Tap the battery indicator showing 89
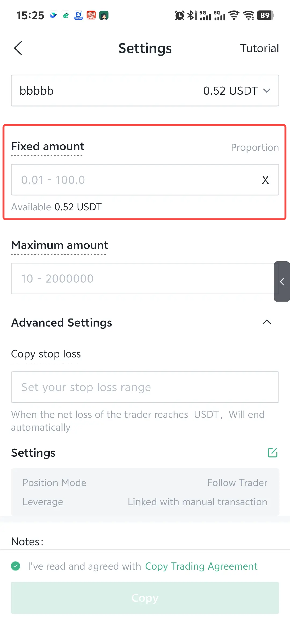 point(265,16)
